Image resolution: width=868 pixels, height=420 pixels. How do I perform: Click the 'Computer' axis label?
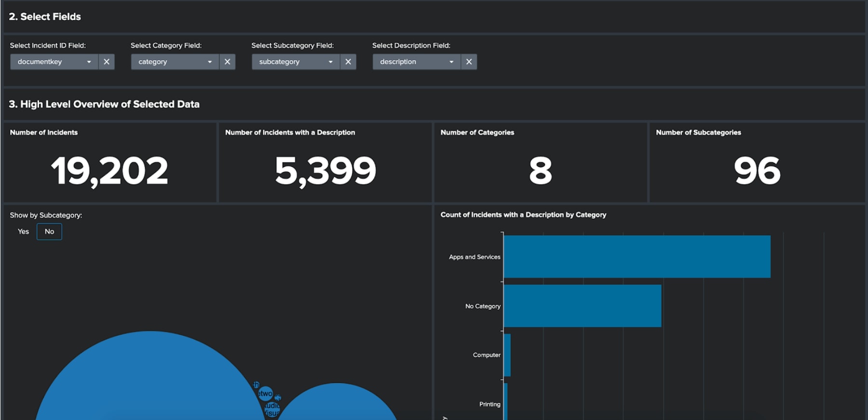click(x=487, y=355)
